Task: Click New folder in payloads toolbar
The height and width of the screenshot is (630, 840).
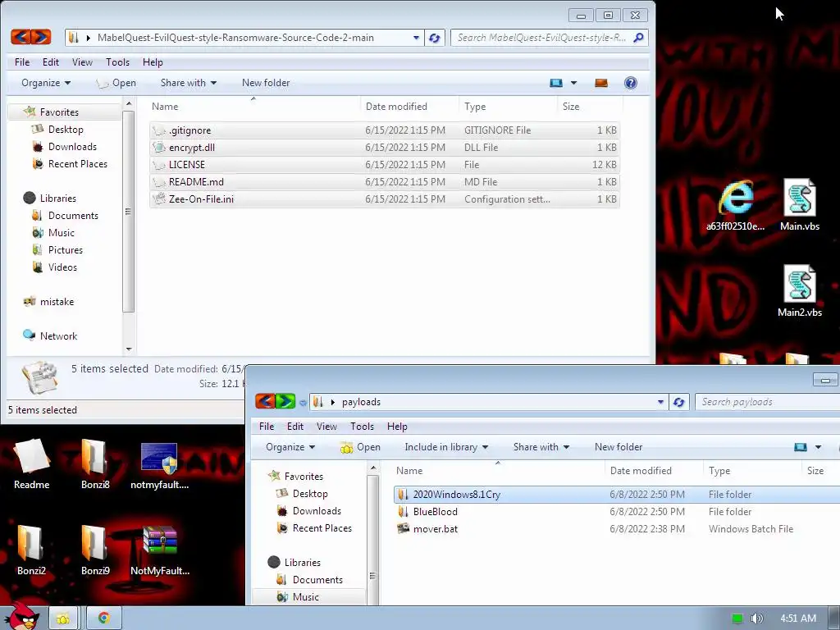Action: coord(619,447)
